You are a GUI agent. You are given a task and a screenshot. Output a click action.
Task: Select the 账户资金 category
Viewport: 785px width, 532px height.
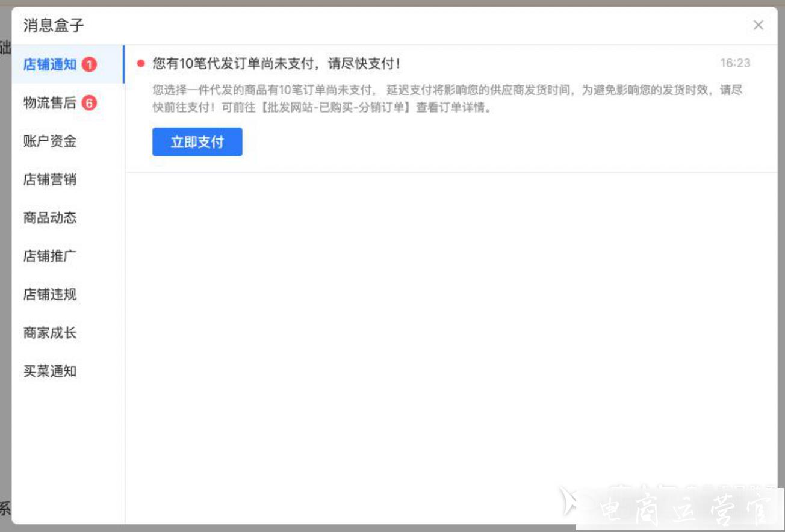coord(68,141)
